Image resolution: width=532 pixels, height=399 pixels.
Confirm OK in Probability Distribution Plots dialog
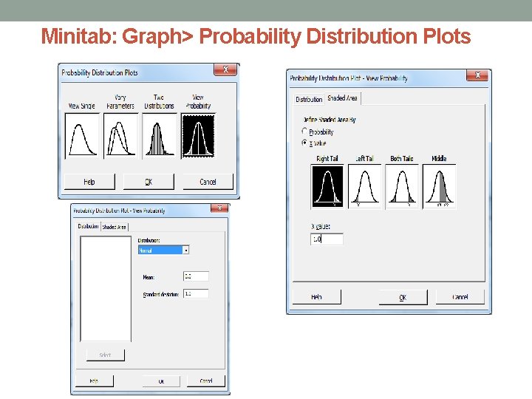tap(149, 182)
